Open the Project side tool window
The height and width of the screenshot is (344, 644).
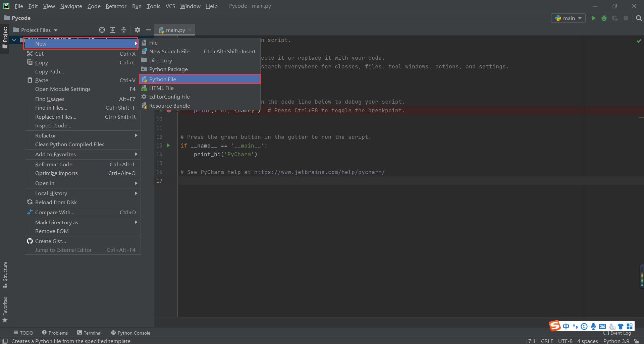pos(5,38)
